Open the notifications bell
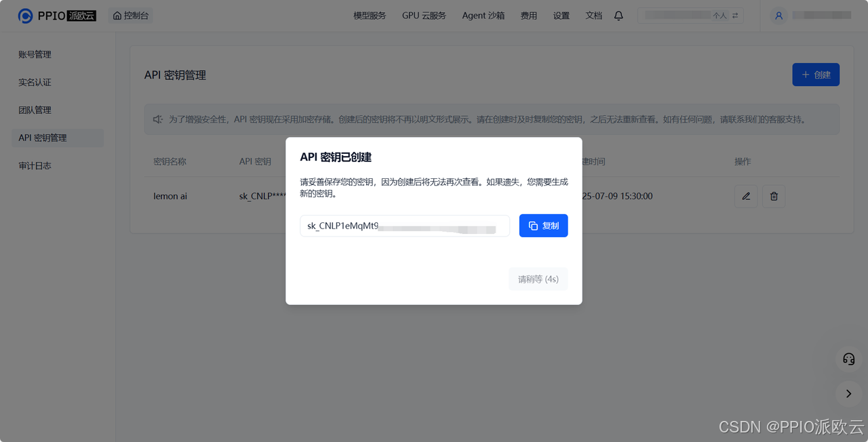This screenshot has width=868, height=442. [618, 16]
